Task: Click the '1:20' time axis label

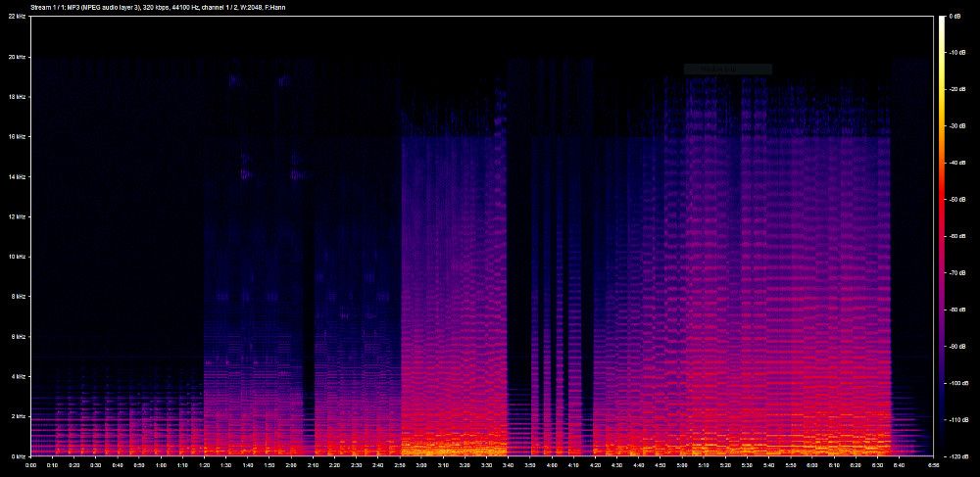Action: [204, 465]
